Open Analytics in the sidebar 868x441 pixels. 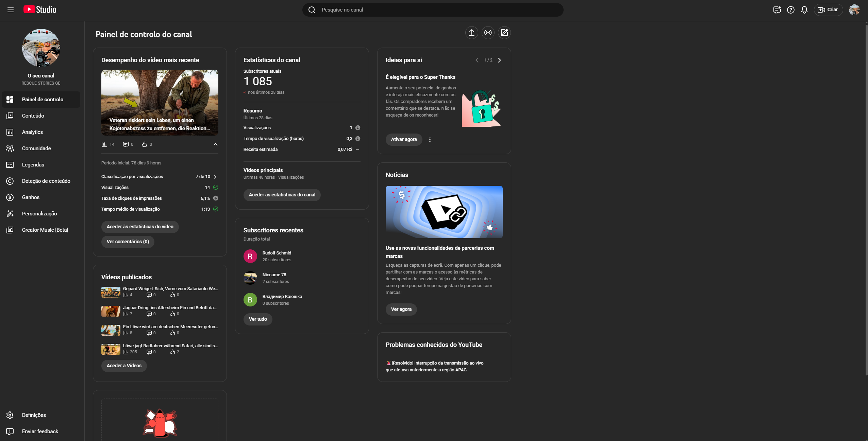[32, 132]
